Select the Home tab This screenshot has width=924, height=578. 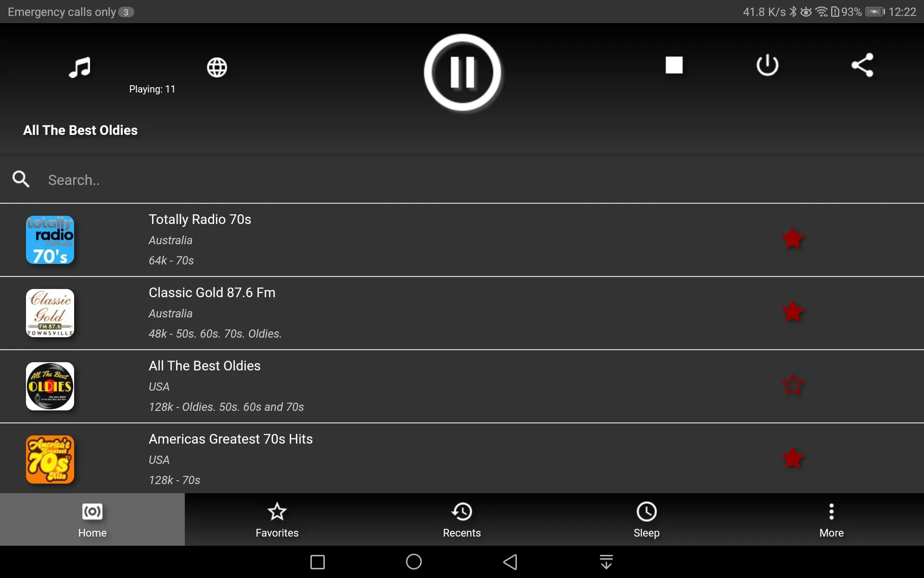point(92,519)
